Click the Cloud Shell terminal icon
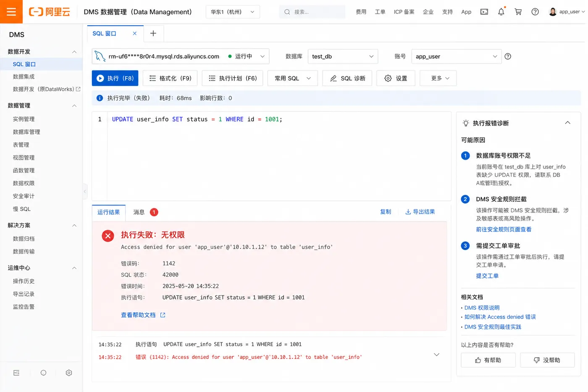This screenshot has width=588, height=392. (x=484, y=12)
